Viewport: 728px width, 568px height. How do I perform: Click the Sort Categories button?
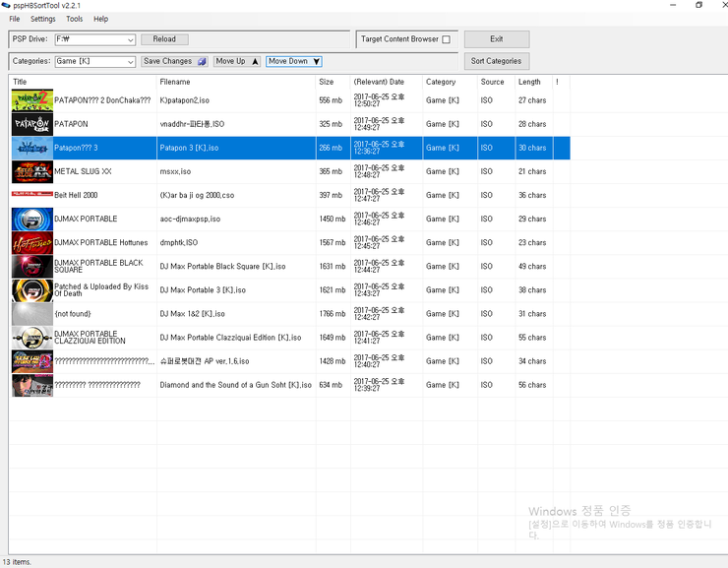click(x=497, y=61)
